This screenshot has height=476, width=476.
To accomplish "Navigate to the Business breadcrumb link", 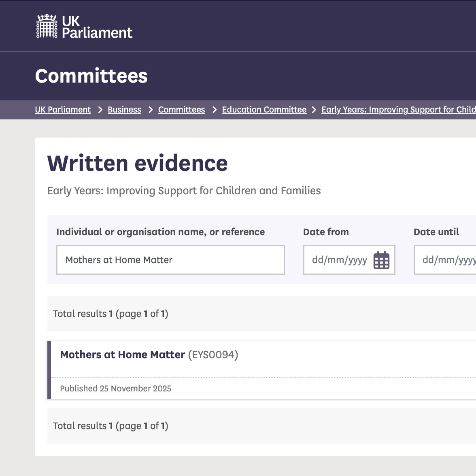I will click(x=124, y=110).
